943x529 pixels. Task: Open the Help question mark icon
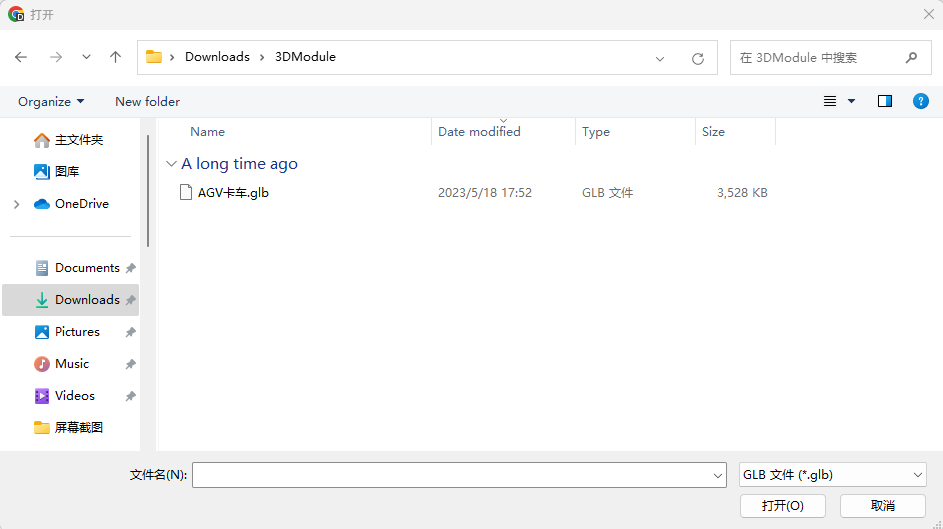tap(921, 101)
